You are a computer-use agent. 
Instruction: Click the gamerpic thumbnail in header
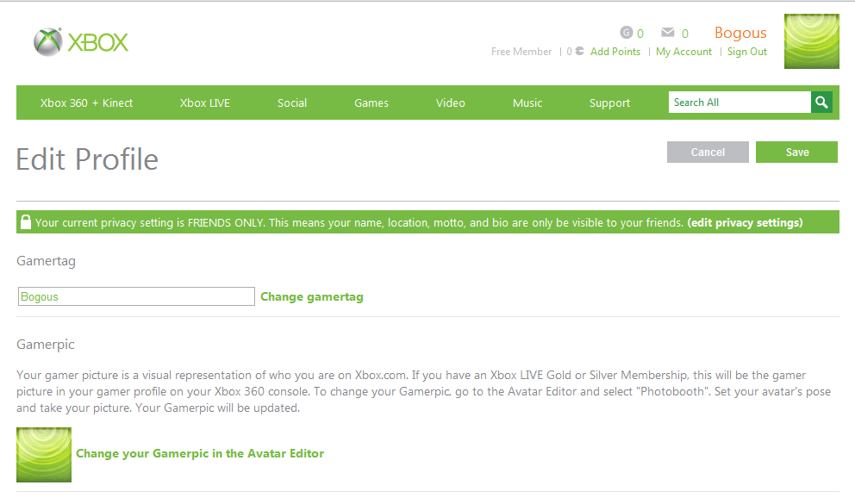tap(811, 41)
